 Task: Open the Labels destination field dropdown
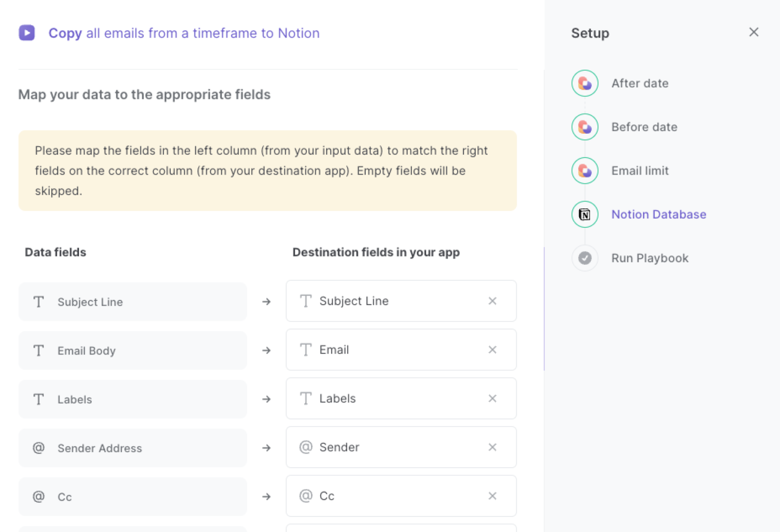401,398
